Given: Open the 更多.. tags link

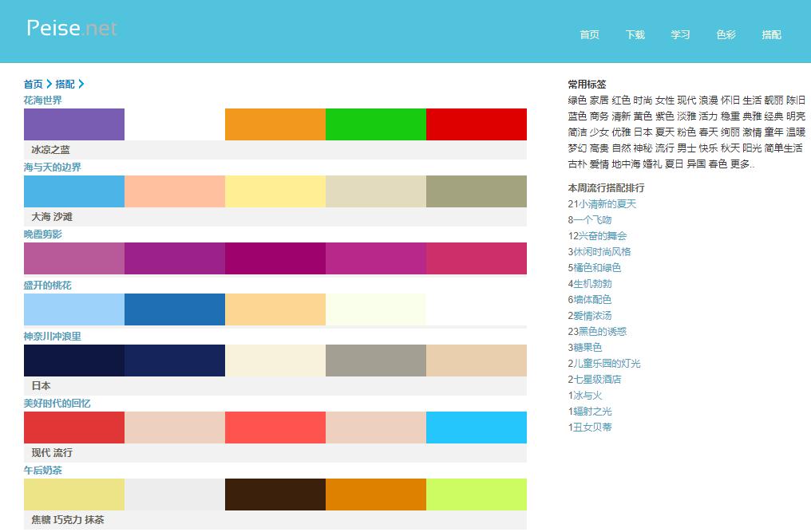Looking at the screenshot, I should click(x=742, y=164).
